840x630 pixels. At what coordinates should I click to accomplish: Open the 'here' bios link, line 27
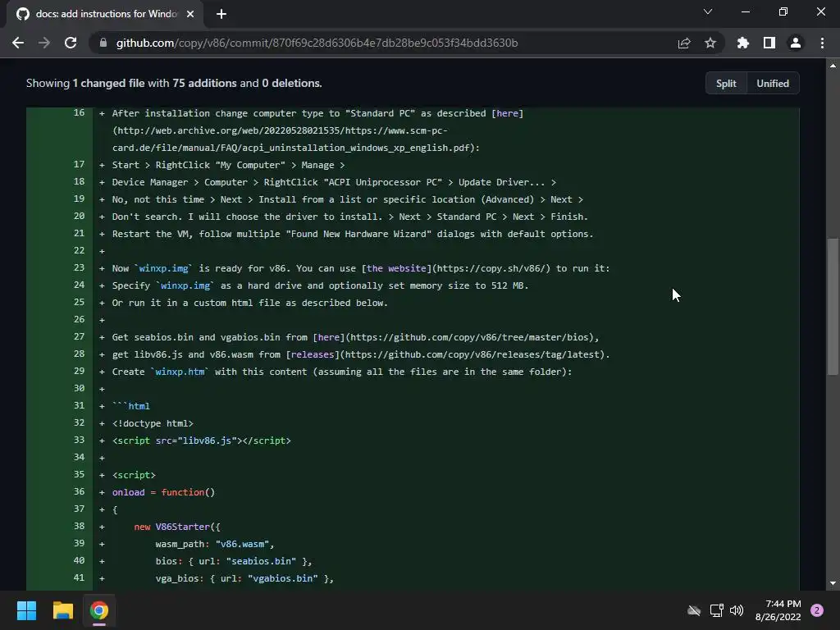(x=328, y=337)
